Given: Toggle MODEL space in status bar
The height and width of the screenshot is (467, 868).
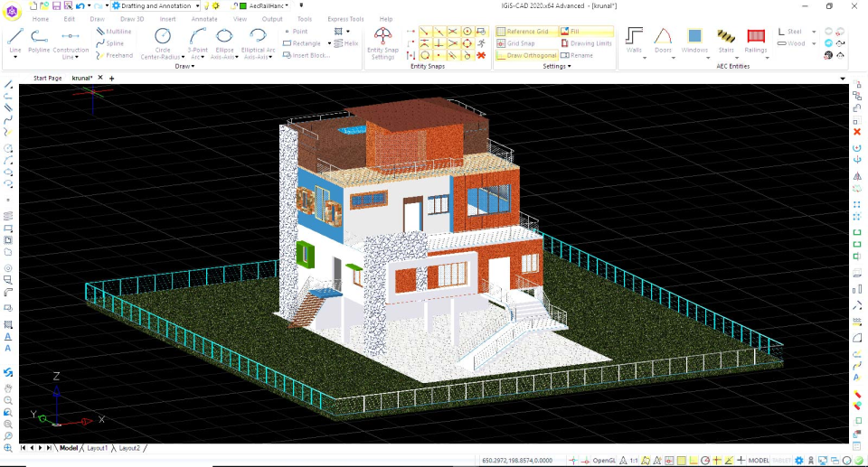Looking at the screenshot, I should click(x=759, y=461).
